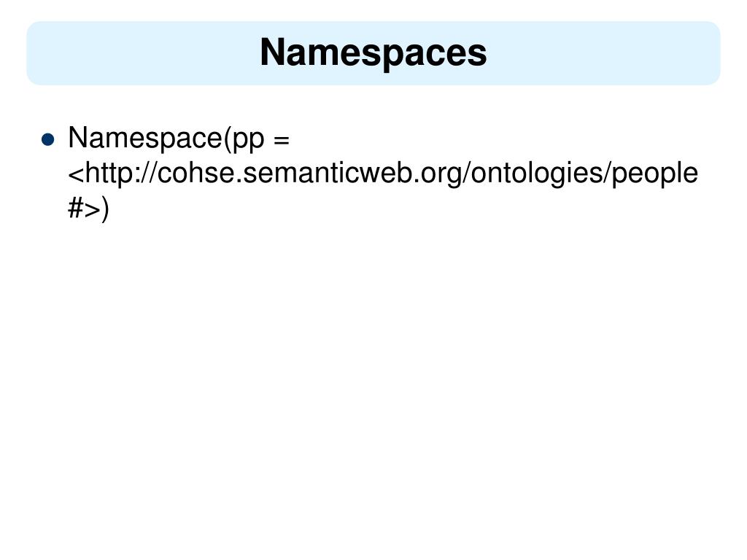
Task: Click the word Namespace in the bullet
Action: (145, 138)
